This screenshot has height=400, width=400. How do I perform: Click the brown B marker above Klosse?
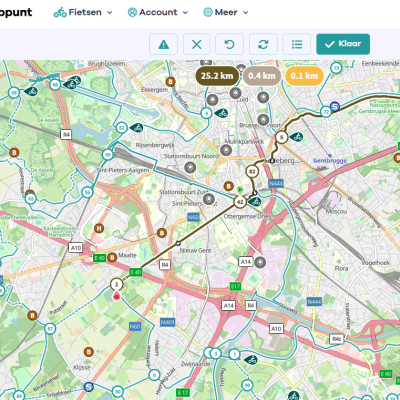(x=88, y=352)
